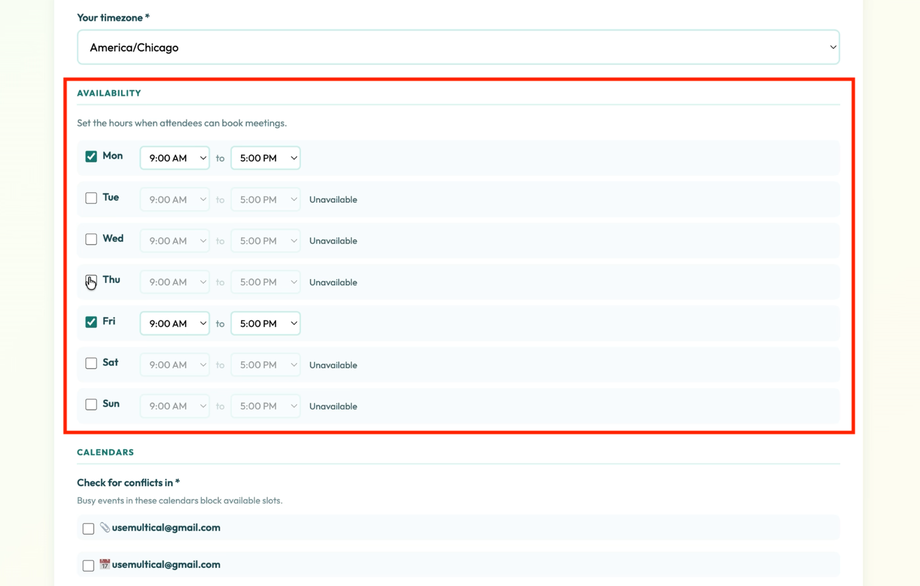The width and height of the screenshot is (920, 586).
Task: Enable Wednesday availability
Action: [x=90, y=239]
